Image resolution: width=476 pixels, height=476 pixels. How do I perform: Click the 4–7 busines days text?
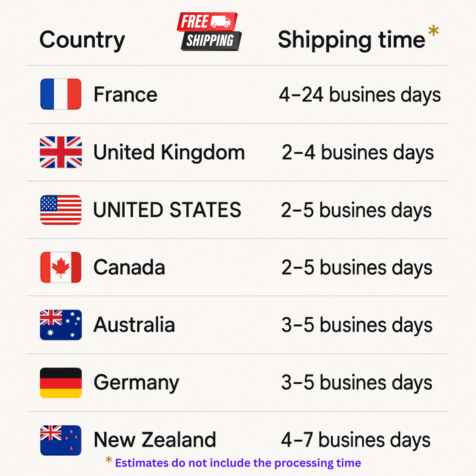click(x=356, y=440)
